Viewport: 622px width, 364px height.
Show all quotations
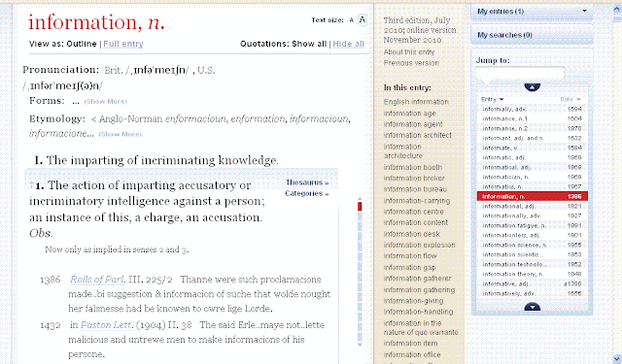tap(309, 44)
